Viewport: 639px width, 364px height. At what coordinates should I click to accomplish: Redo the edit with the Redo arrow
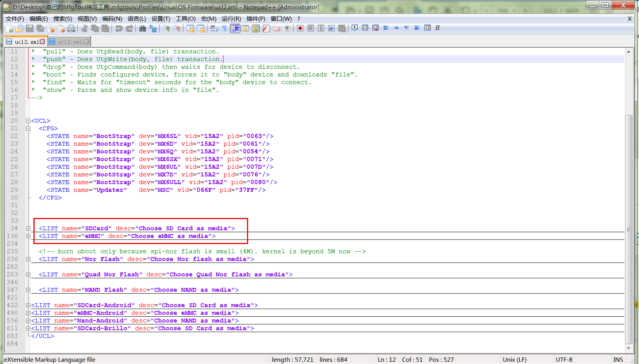pos(129,28)
